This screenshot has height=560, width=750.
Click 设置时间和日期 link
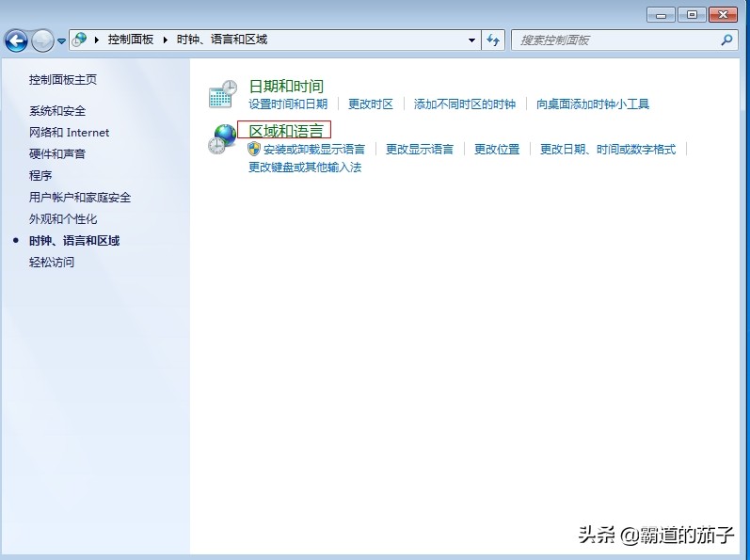point(288,104)
